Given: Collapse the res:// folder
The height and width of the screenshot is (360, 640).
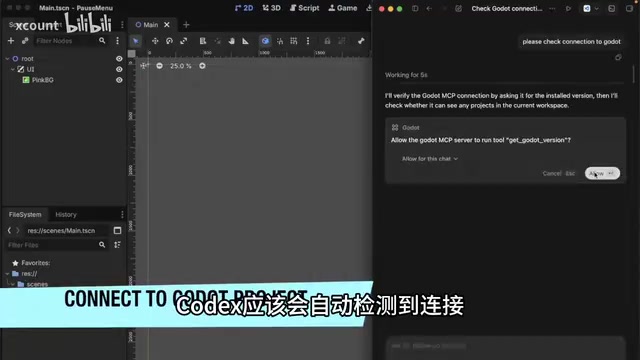Looking at the screenshot, I should pos(7,274).
